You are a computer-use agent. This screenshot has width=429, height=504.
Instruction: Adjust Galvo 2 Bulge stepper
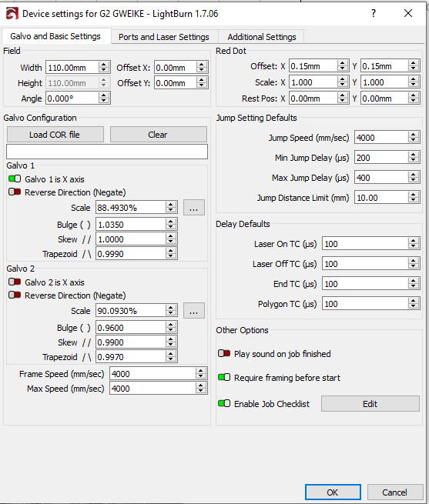point(171,327)
